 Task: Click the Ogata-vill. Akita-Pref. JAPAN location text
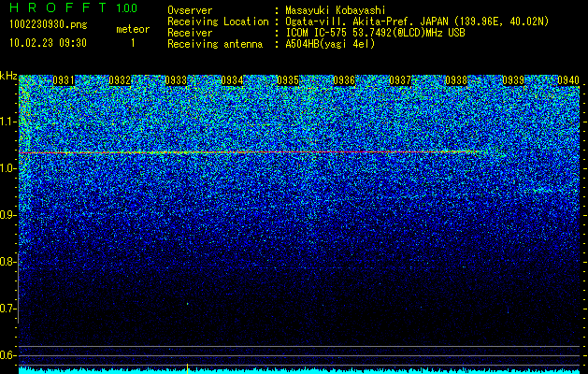[x=417, y=22]
